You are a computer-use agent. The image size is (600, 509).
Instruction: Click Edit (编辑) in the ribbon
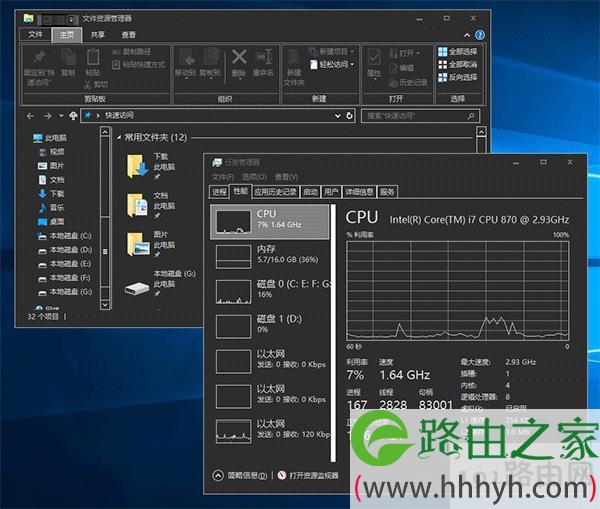tap(402, 68)
